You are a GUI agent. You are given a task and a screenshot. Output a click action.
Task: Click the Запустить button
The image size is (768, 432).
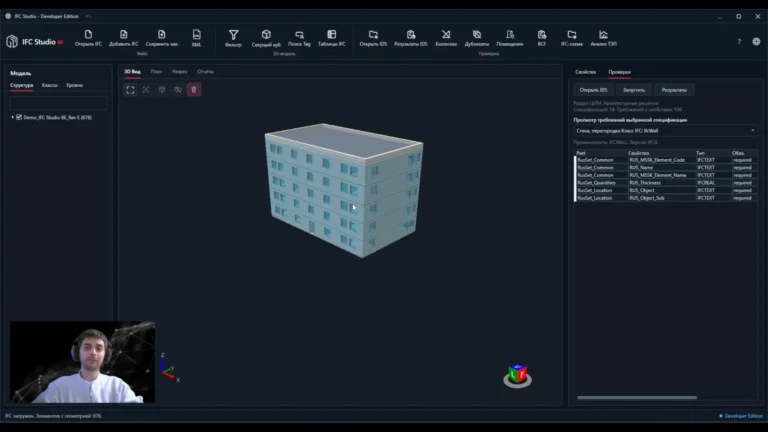634,90
